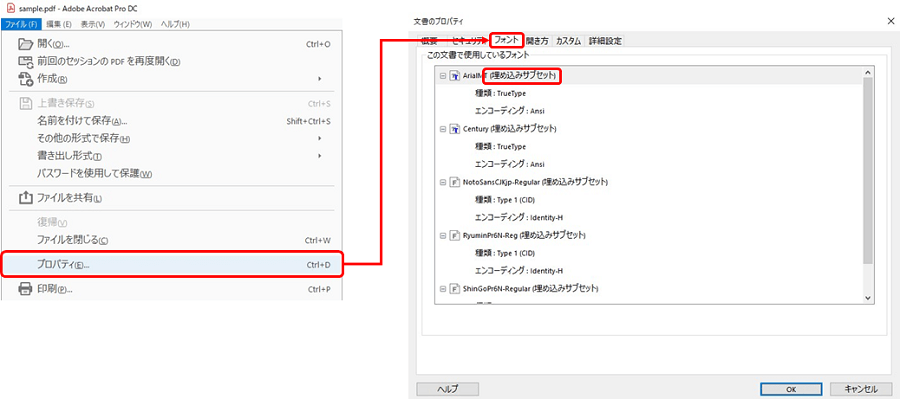Collapse the NotoSansCJKjp-Regular font entry
Image resolution: width=900 pixels, height=399 pixels.
[x=443, y=182]
